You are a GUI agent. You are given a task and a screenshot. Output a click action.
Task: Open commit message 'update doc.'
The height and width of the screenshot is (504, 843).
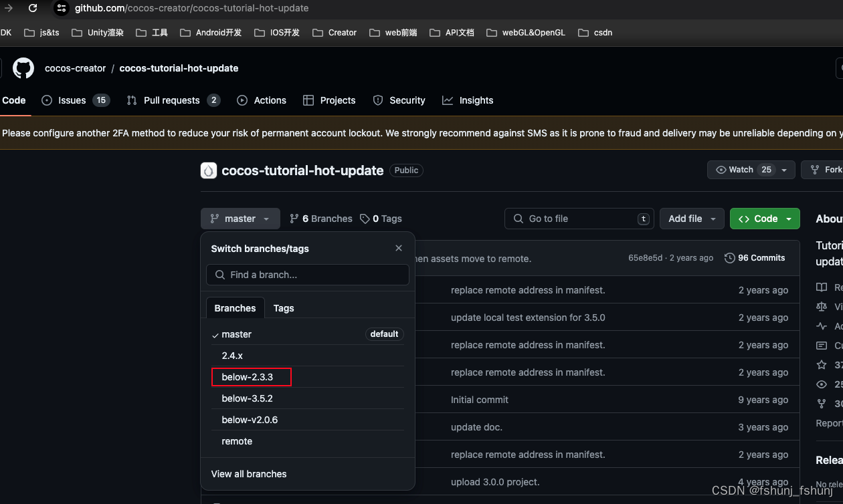pyautogui.click(x=476, y=427)
